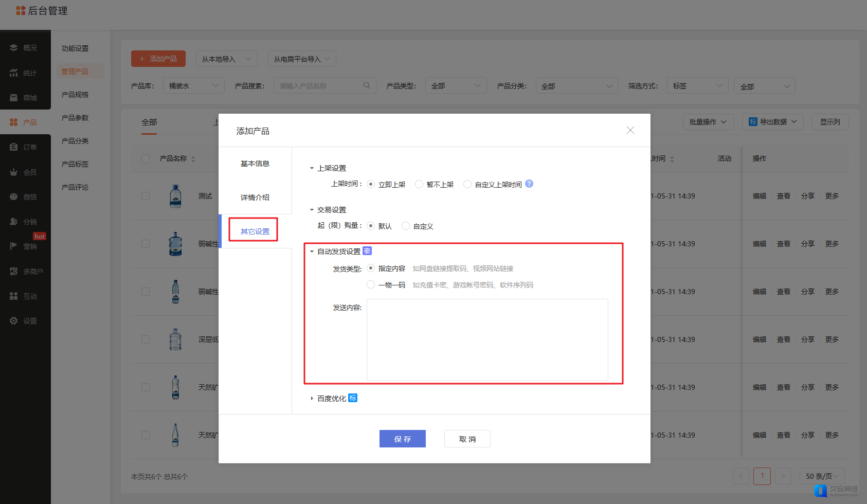Open 统计 from the sidebar icon
This screenshot has width=867, height=504.
coord(14,73)
